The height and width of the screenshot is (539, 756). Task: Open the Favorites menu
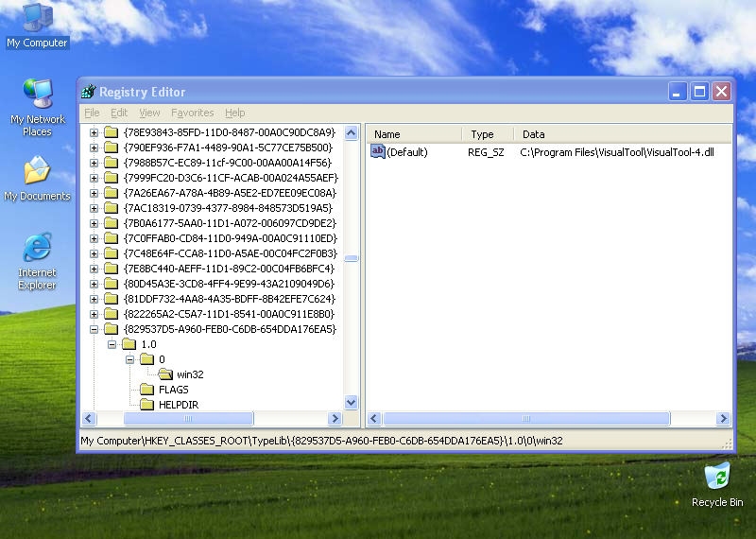coord(193,113)
